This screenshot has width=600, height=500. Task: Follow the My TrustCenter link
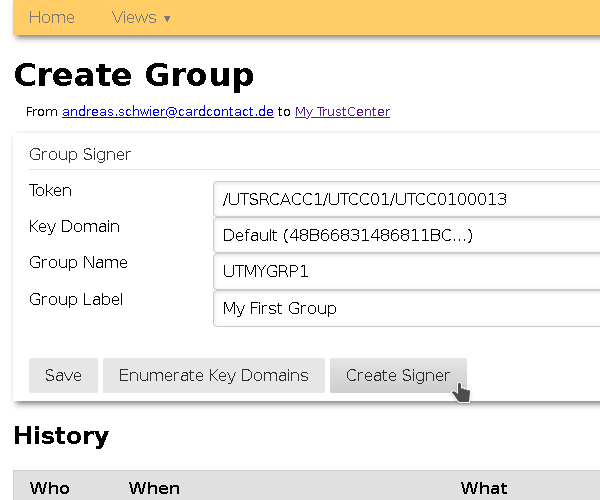tap(342, 112)
